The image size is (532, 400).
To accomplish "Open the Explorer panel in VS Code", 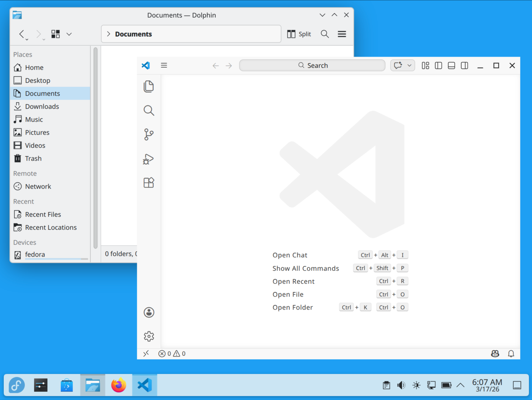I will tap(148, 86).
